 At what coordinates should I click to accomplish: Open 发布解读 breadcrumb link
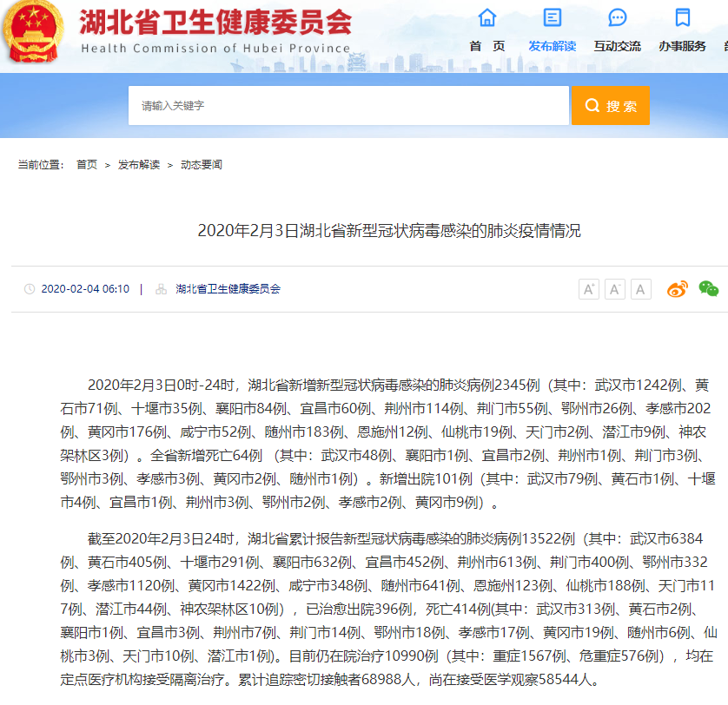coord(139,164)
